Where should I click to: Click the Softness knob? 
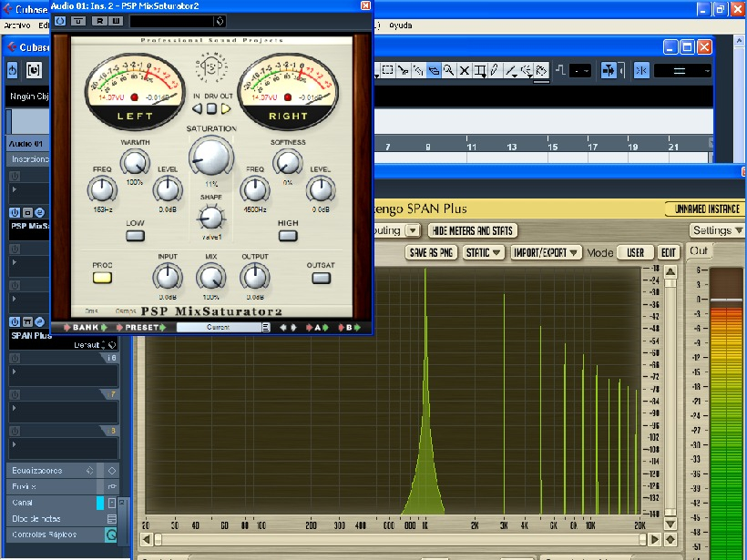[287, 162]
